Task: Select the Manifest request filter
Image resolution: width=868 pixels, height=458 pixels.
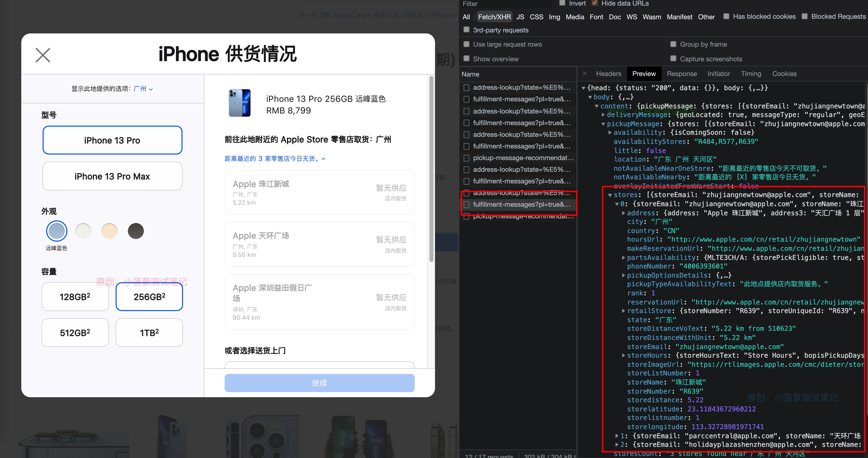Action: pyautogui.click(x=679, y=16)
